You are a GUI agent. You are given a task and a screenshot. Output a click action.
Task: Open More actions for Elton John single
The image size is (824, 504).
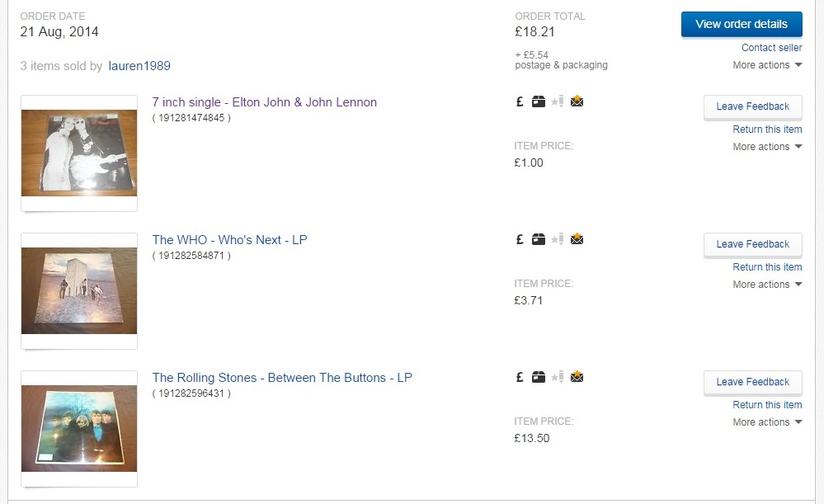tap(767, 147)
